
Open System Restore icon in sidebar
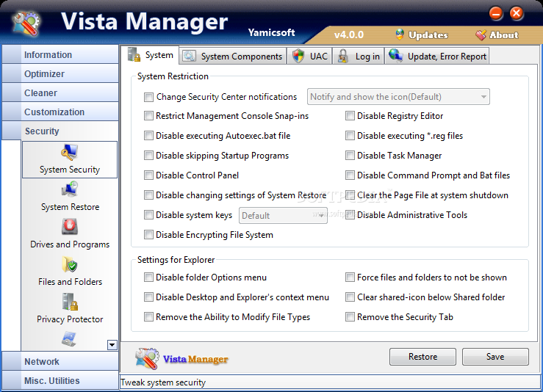click(x=70, y=189)
